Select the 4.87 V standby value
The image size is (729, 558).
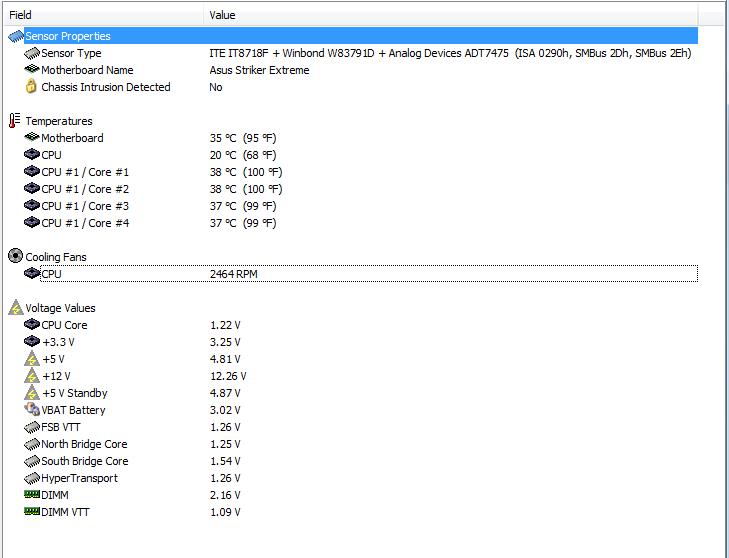click(225, 393)
